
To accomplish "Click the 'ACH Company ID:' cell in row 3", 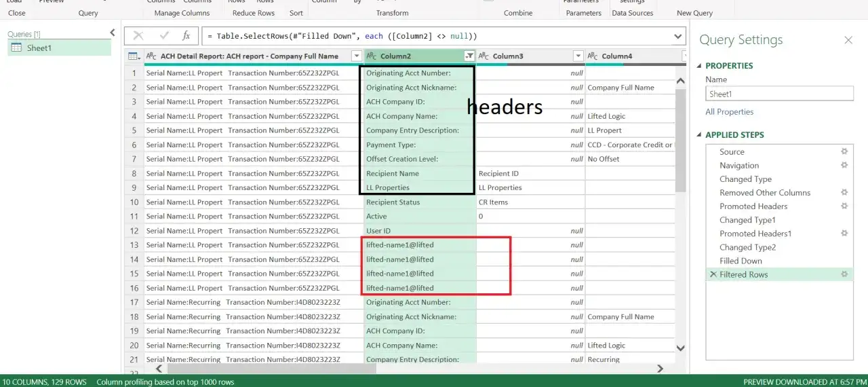I will (x=420, y=101).
